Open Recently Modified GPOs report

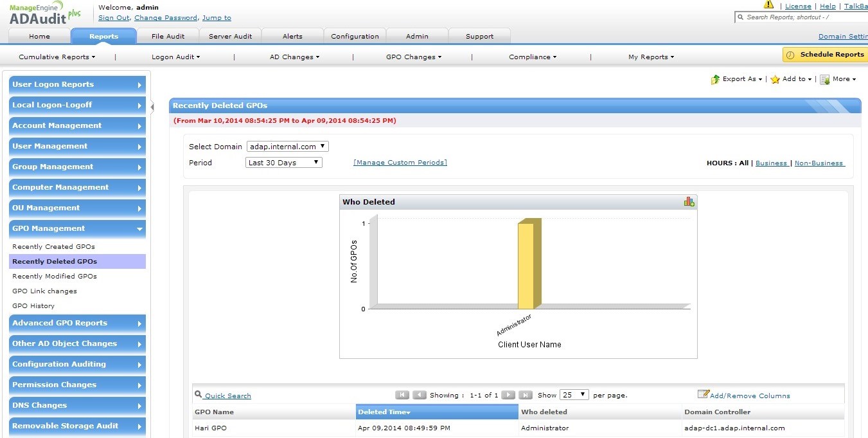[x=55, y=277]
